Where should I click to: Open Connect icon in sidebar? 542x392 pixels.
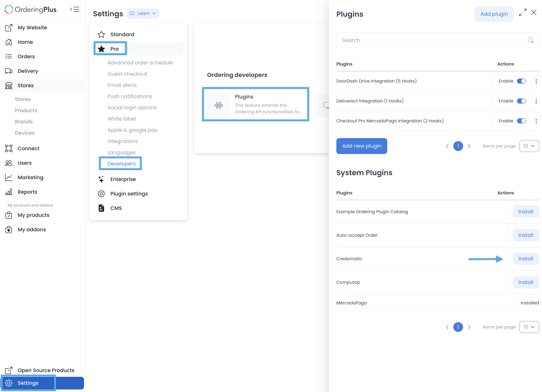tap(9, 148)
